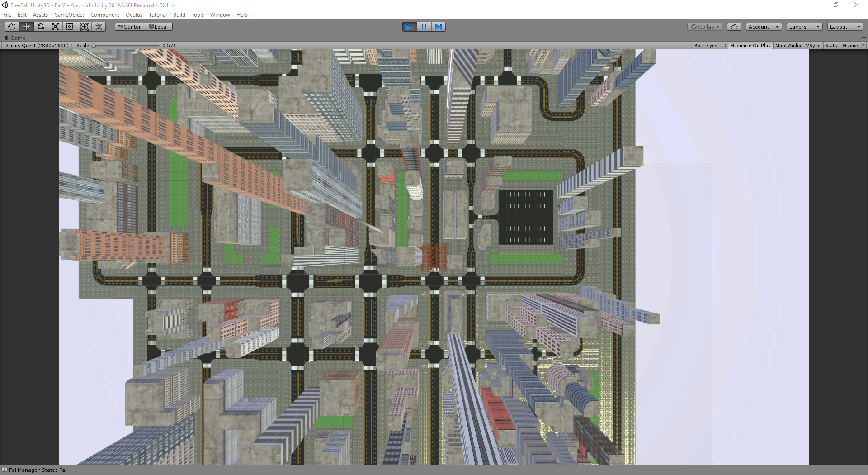
Task: Step forward one frame
Action: point(438,27)
